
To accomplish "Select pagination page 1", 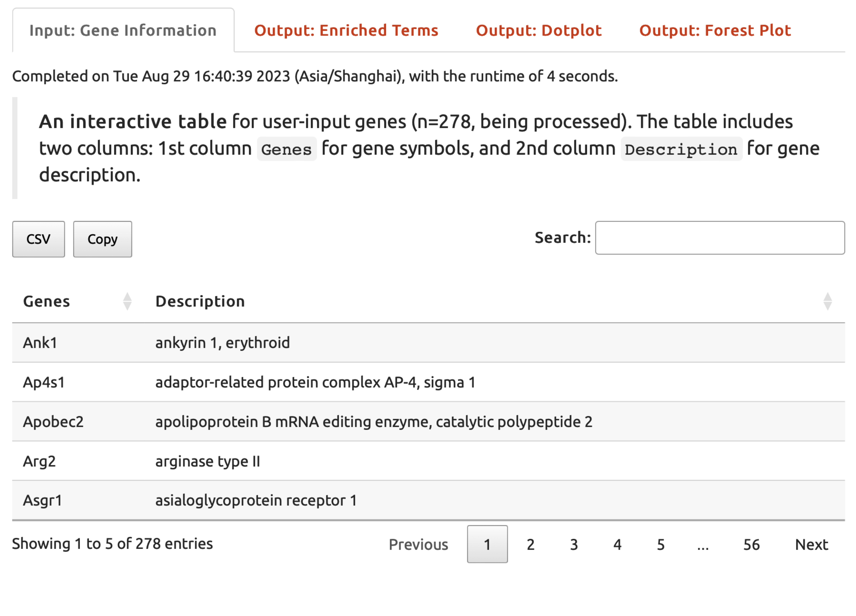I will point(487,544).
